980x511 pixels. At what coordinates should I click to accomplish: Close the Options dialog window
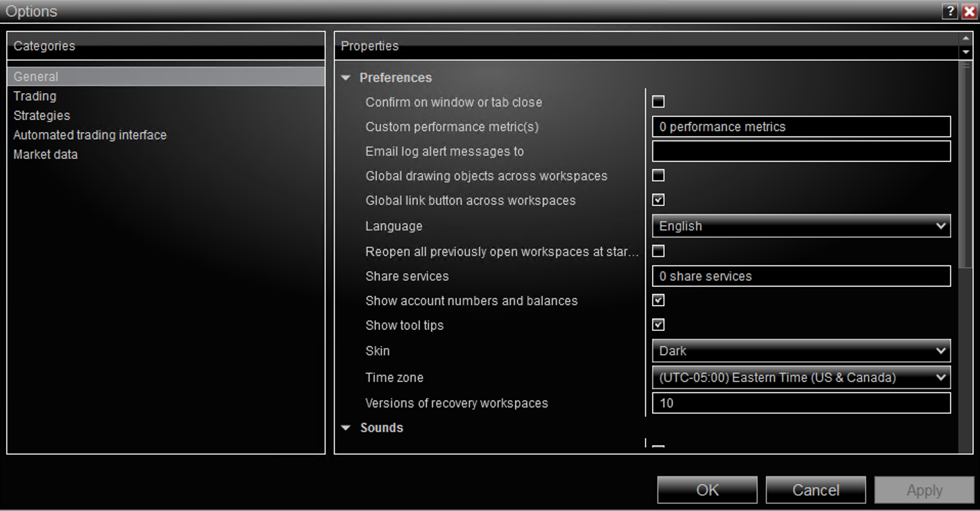[969, 11]
